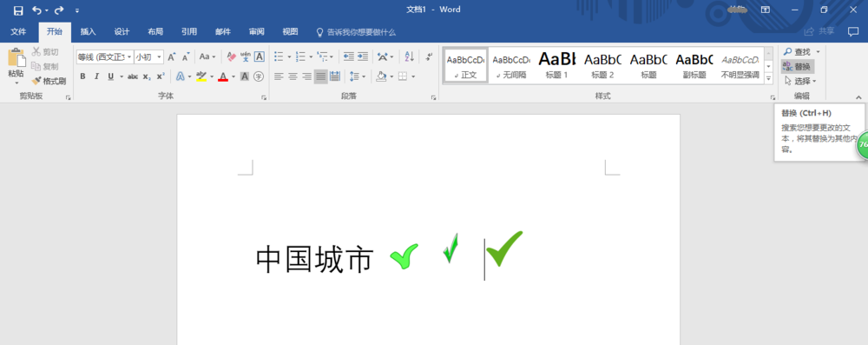Align text right
The height and width of the screenshot is (345, 868).
coord(306,76)
